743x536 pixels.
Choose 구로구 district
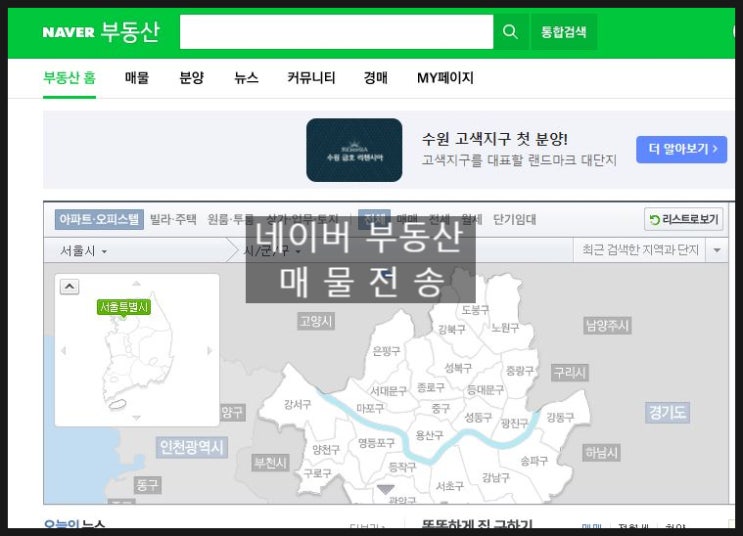point(317,473)
